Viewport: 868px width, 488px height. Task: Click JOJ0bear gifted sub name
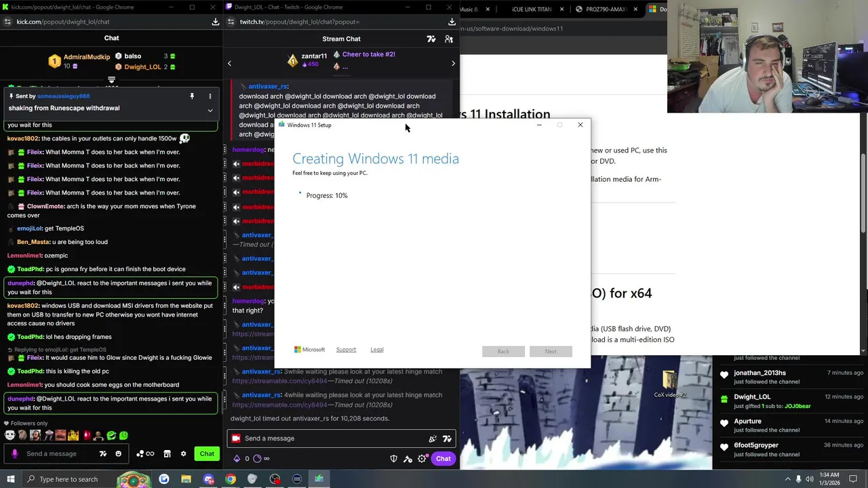coord(797,406)
